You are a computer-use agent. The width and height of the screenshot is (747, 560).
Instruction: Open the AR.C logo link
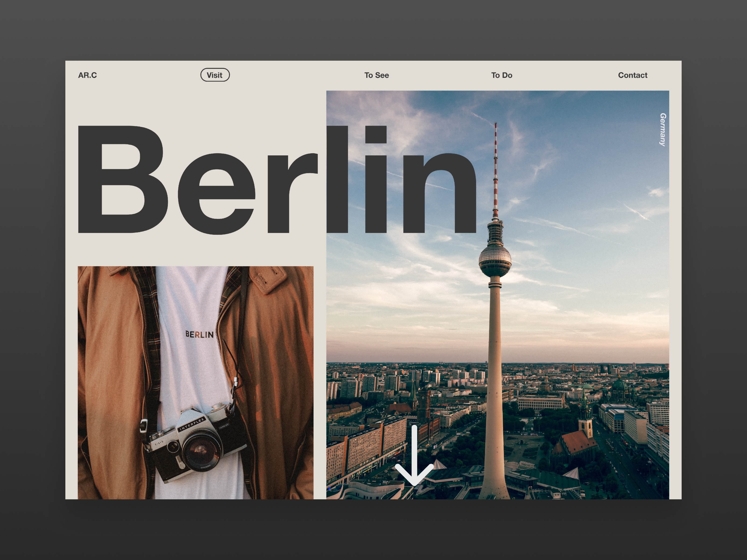click(x=88, y=75)
